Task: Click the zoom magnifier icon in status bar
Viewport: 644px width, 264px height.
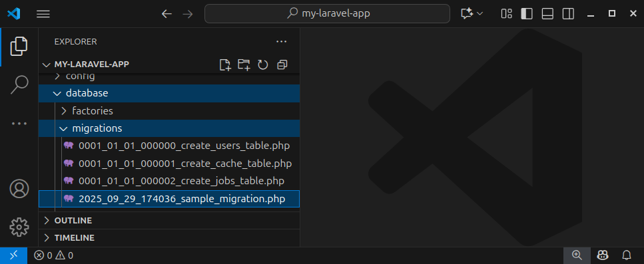Action: pos(577,255)
